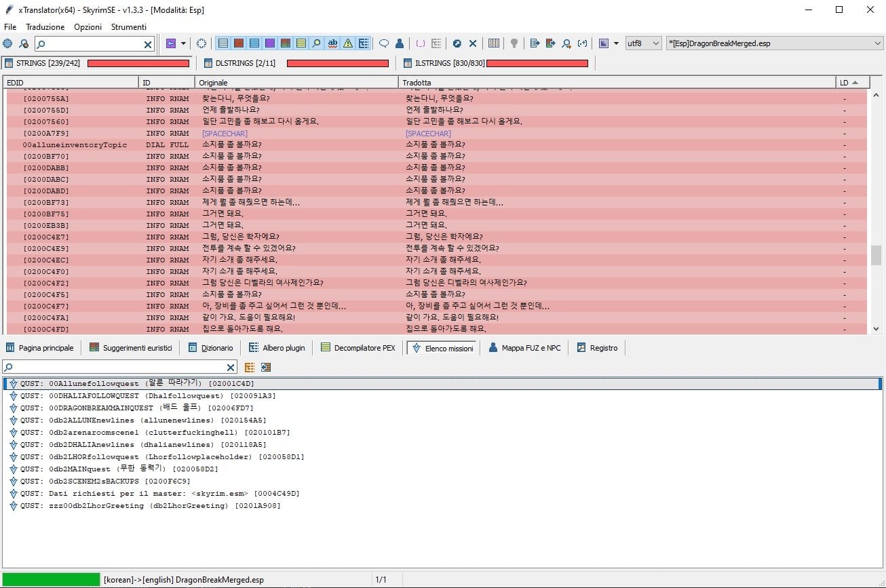Click the dotted circle toolbar icon
This screenshot has height=588, width=886.
click(x=201, y=43)
